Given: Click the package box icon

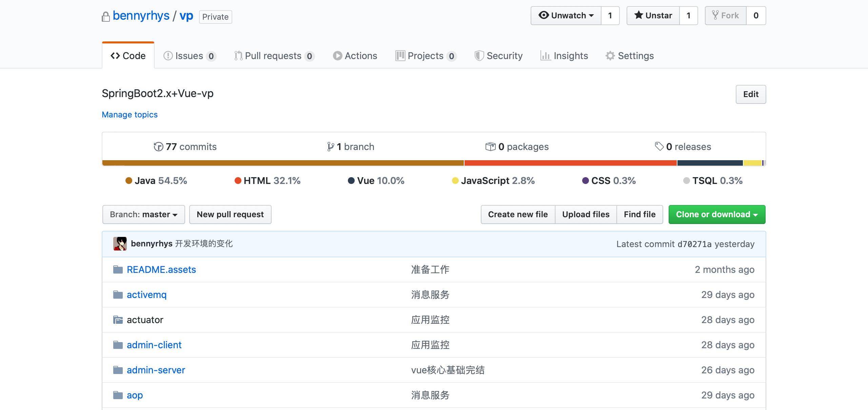Looking at the screenshot, I should click(x=490, y=147).
